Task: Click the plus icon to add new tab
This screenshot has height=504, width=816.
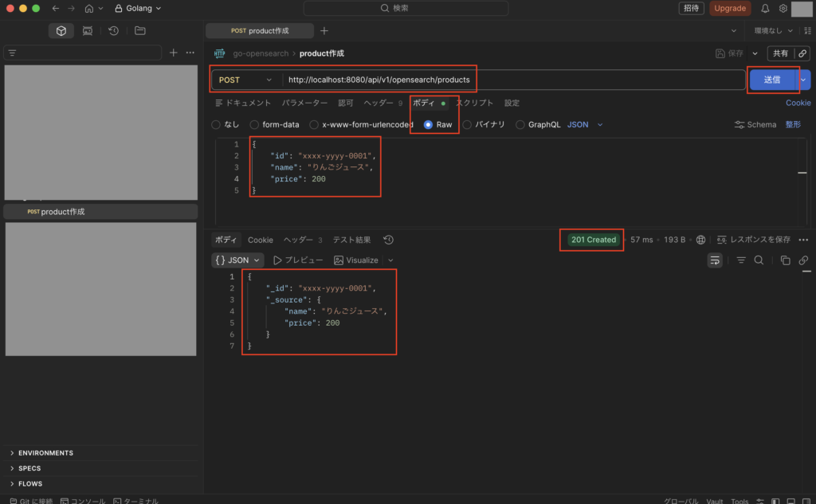Action: (x=324, y=31)
